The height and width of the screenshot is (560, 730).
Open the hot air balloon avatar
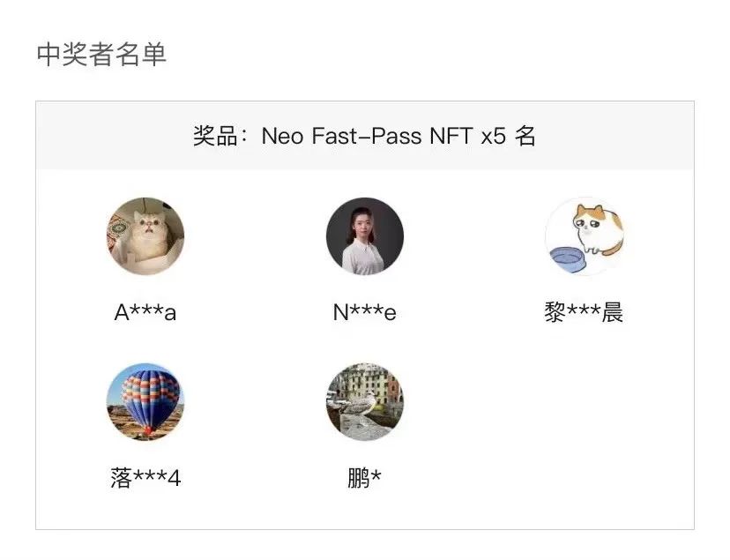point(145,402)
